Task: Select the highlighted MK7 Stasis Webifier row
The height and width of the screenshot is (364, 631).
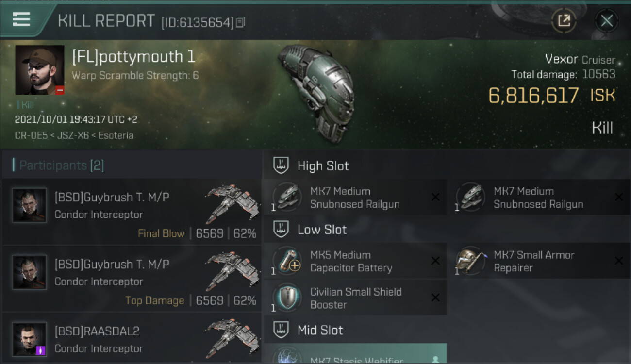Action: [355, 354]
